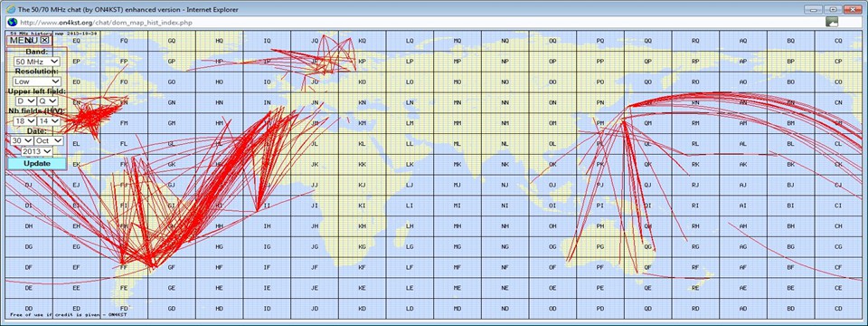Click the Update button

[x=36, y=164]
